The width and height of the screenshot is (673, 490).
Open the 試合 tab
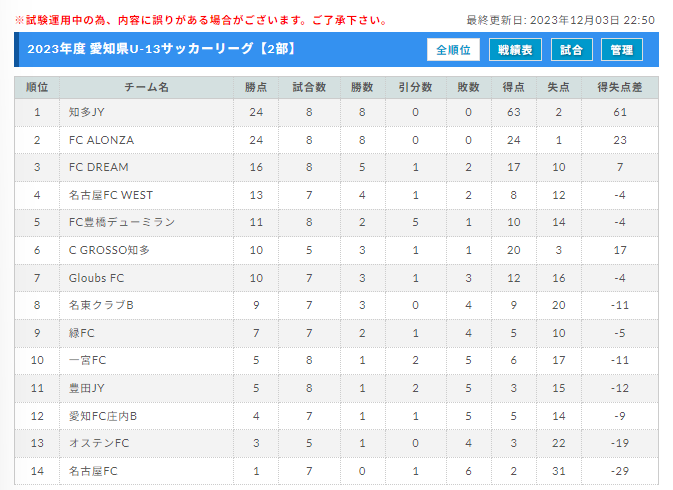572,50
